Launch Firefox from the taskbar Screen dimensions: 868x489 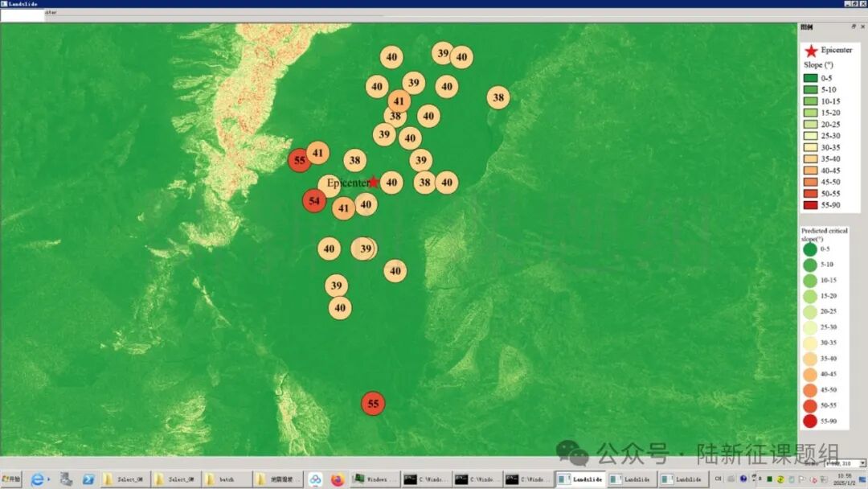point(338,479)
